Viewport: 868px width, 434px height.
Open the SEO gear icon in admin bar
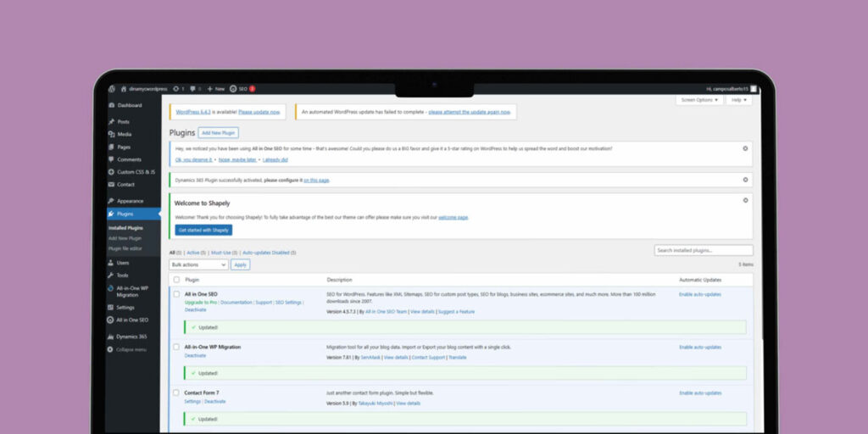(233, 88)
